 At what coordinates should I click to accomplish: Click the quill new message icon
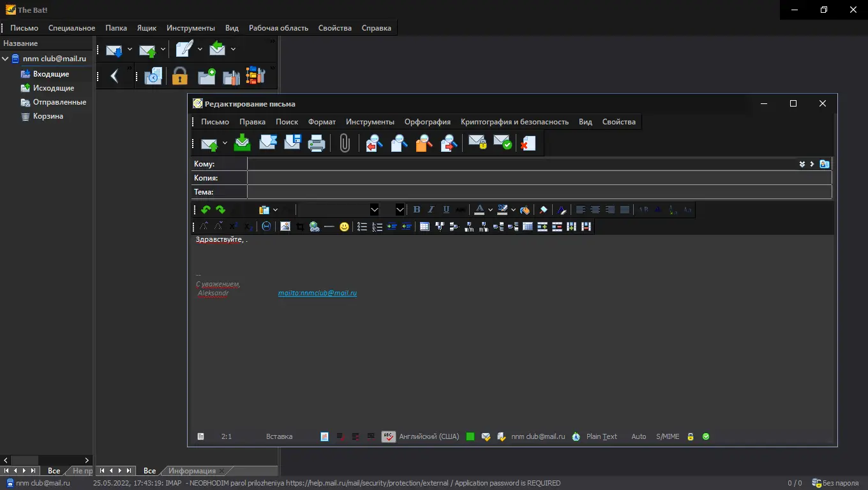(184, 48)
